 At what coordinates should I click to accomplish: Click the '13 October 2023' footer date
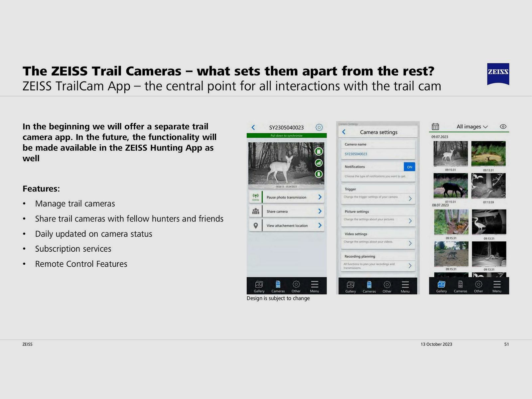pos(436,344)
